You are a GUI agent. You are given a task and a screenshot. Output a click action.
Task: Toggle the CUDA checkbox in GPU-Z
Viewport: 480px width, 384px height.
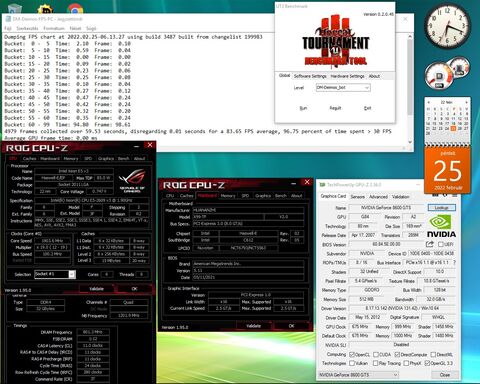point(376,354)
